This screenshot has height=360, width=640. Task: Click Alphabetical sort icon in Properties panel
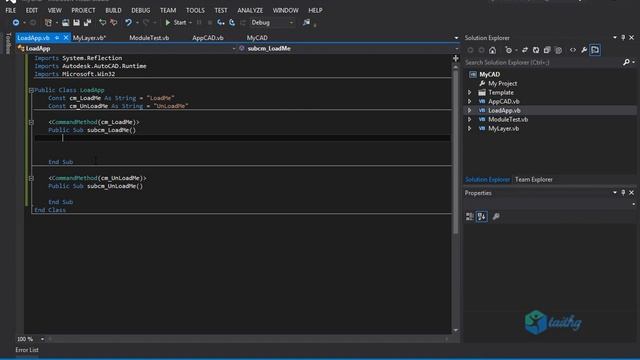(x=482, y=217)
